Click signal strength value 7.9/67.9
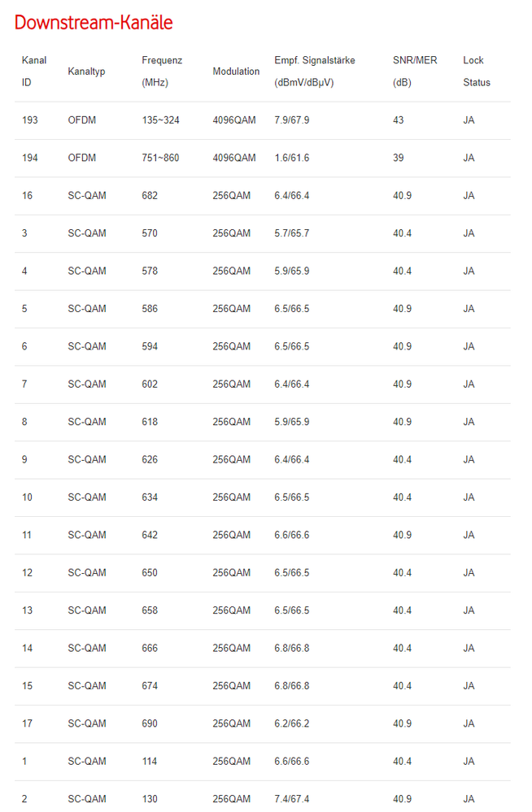This screenshot has height=812, width=532. tap(292, 120)
